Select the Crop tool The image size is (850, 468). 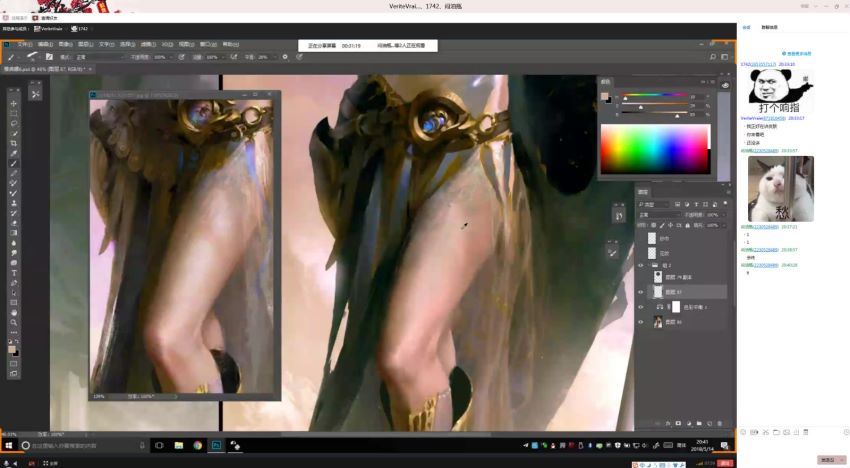click(x=14, y=143)
